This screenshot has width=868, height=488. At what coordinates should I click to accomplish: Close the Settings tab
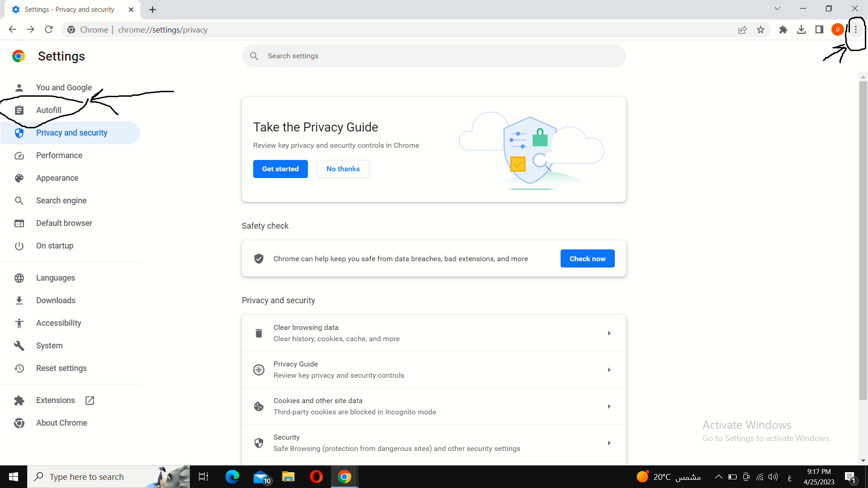[x=131, y=9]
